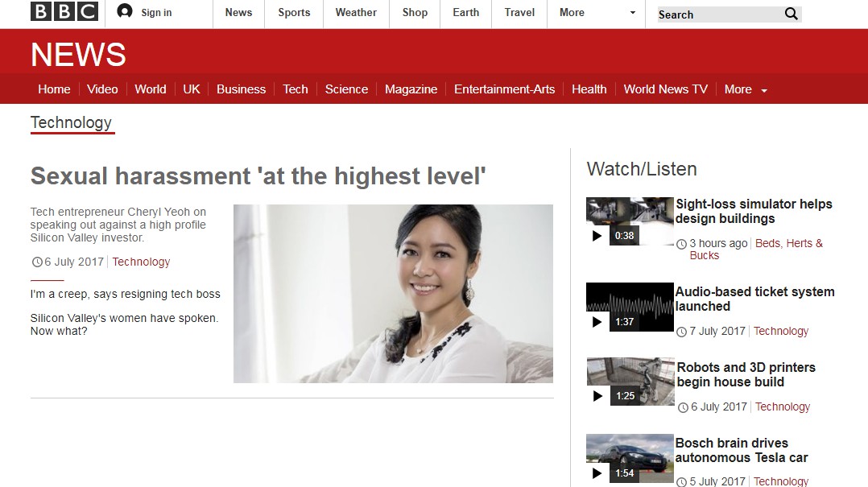Click the Technology section heading
Viewport: 868px width, 487px height.
pos(72,122)
